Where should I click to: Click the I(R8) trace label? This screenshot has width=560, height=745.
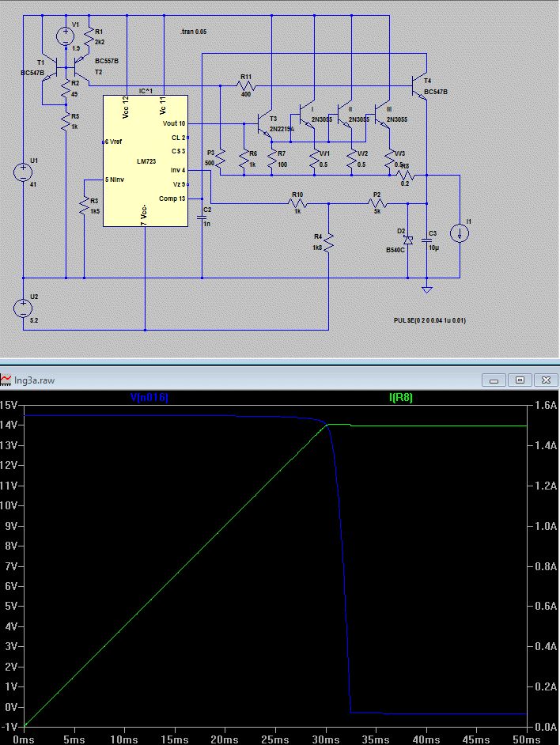tap(401, 397)
